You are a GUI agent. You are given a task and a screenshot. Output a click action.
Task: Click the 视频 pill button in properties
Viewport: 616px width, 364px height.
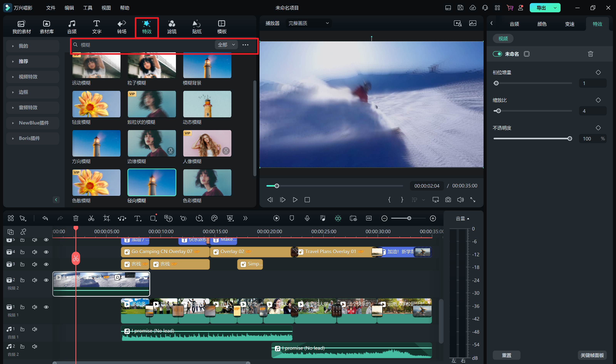503,38
